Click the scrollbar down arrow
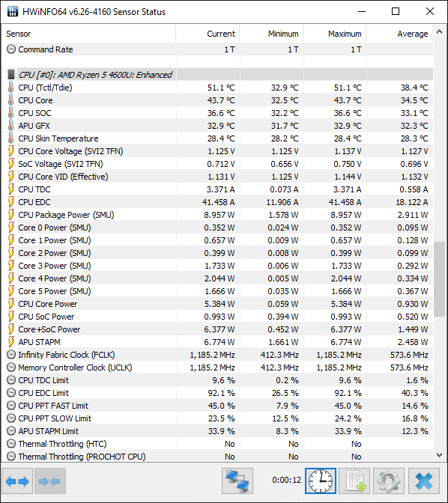 point(439,455)
